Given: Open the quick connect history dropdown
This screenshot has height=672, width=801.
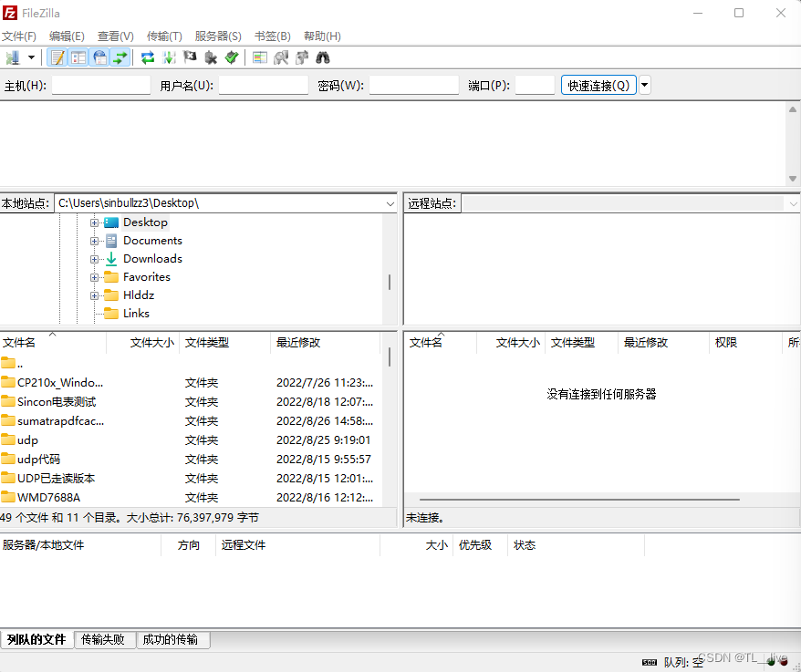Looking at the screenshot, I should 645,86.
